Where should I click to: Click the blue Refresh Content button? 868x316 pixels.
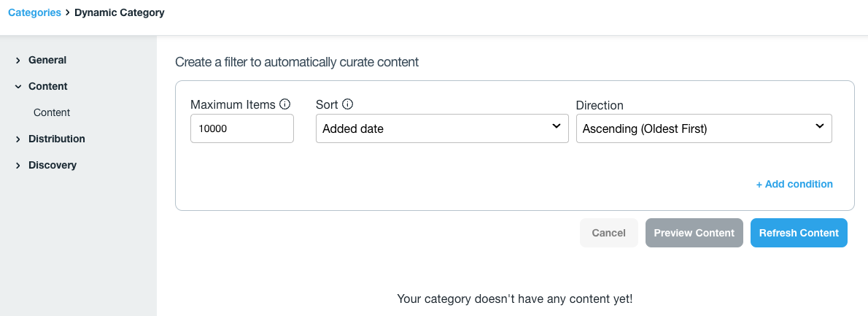tap(799, 233)
